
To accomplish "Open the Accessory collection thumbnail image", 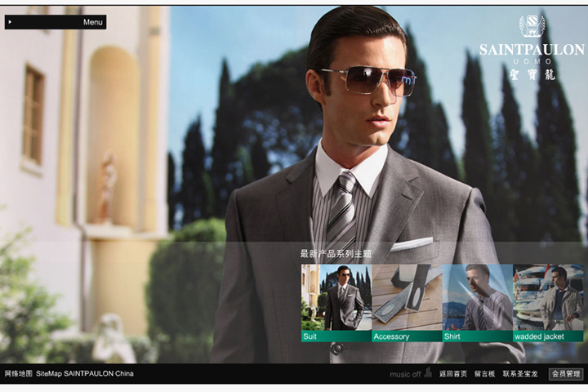I will point(407,296).
